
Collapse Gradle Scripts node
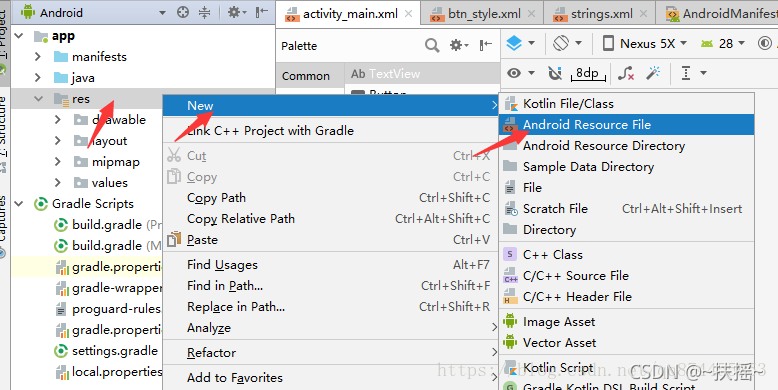pyautogui.click(x=19, y=203)
